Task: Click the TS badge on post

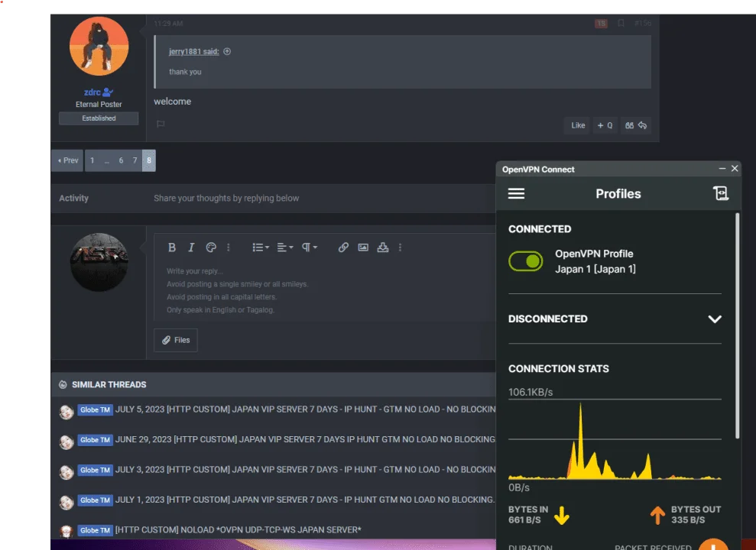Action: pyautogui.click(x=601, y=23)
